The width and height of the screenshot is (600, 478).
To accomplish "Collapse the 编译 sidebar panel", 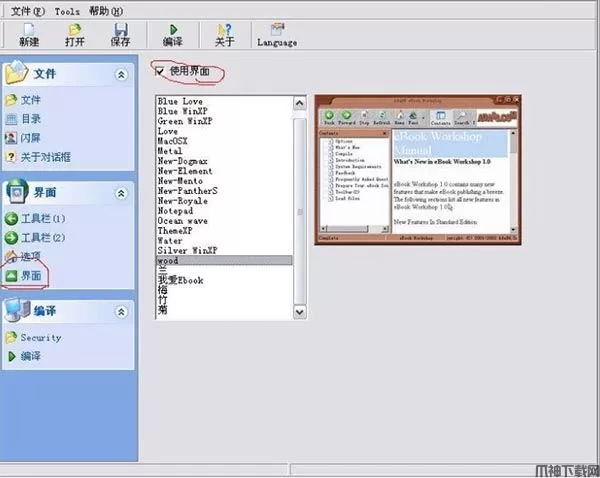I will click(x=121, y=311).
